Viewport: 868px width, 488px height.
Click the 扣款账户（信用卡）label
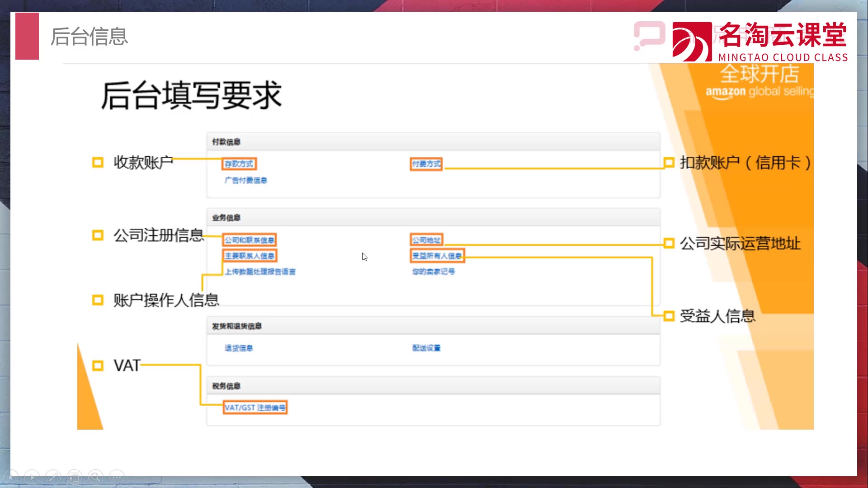pos(746,163)
